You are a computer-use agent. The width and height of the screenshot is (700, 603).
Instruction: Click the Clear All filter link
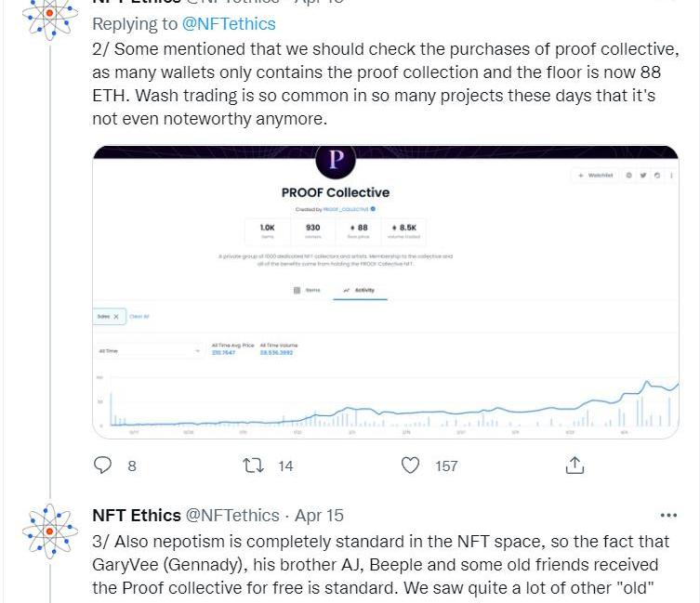click(x=139, y=317)
